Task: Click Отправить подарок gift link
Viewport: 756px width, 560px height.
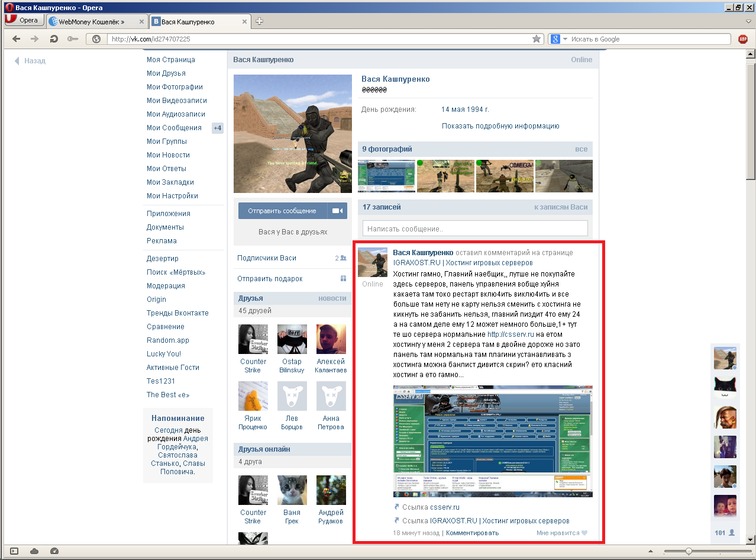Action: coord(270,279)
